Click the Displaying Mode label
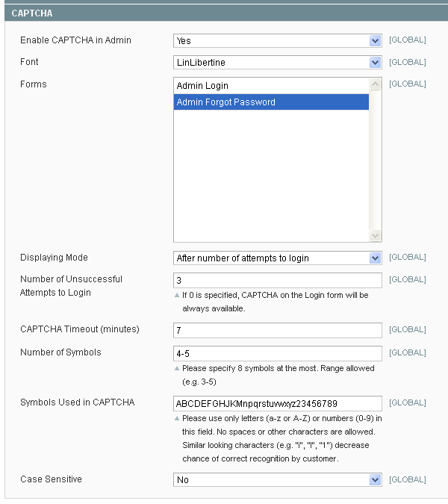Image resolution: width=448 pixels, height=504 pixels. pyautogui.click(x=54, y=258)
